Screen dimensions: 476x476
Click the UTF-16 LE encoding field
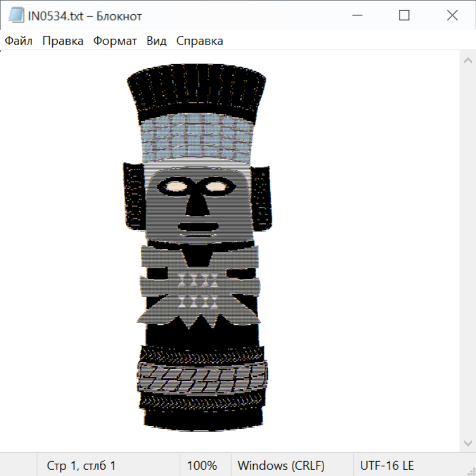coord(387,465)
